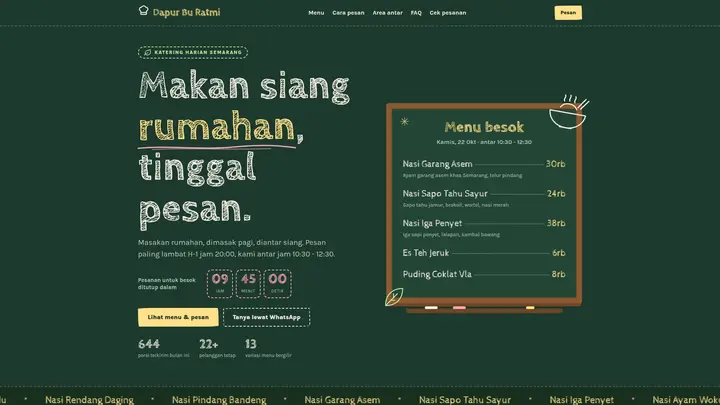Select Nasi Sapo Tahu Sayur board item
720x405 pixels.
(484, 198)
